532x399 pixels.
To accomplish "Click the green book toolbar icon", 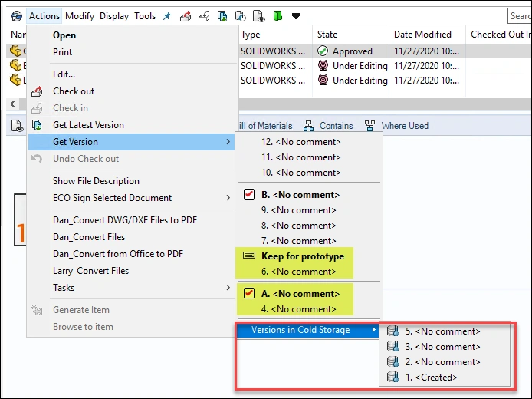I will point(277,16).
